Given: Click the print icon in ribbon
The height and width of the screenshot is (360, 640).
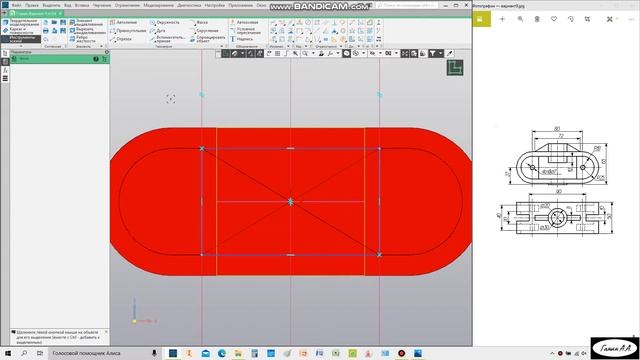Looking at the screenshot, I should click(x=46, y=31).
